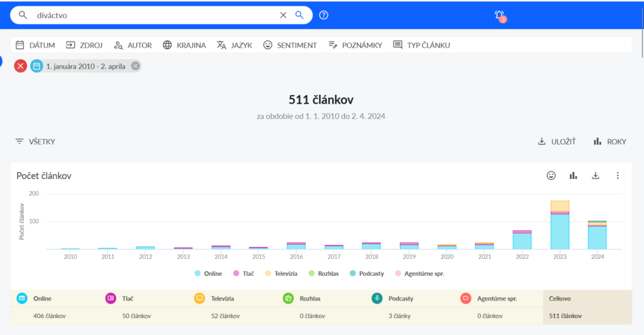Click the VŠETKY filter button
The width and height of the screenshot is (644, 335).
(x=35, y=141)
